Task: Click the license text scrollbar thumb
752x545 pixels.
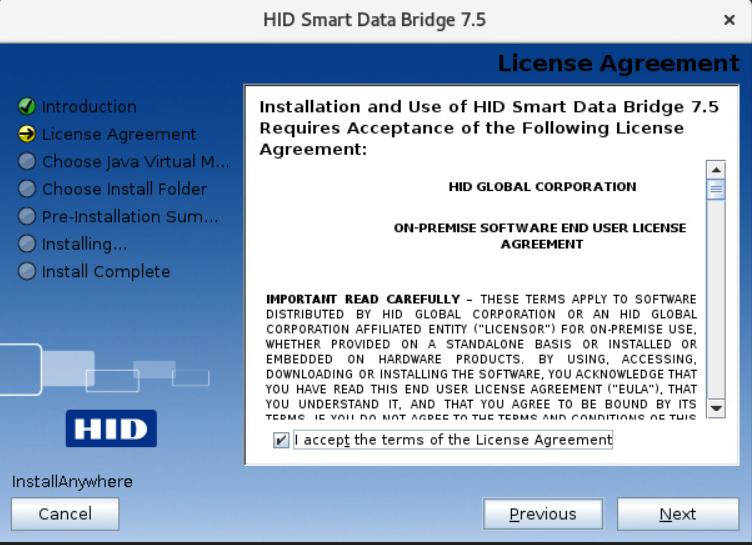Action: click(x=715, y=189)
